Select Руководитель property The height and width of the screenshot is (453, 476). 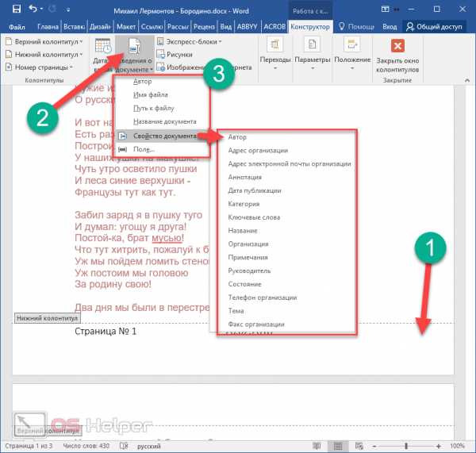tap(249, 271)
